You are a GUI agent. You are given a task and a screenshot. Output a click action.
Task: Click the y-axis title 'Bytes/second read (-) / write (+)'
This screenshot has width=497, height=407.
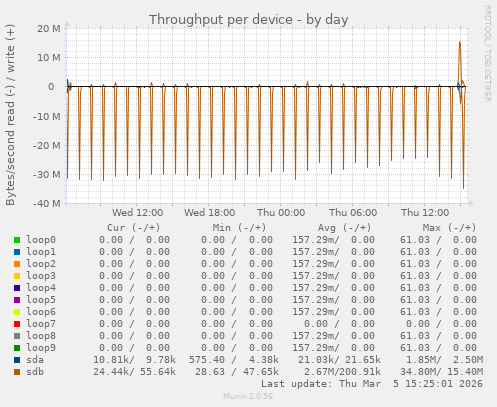[10, 115]
